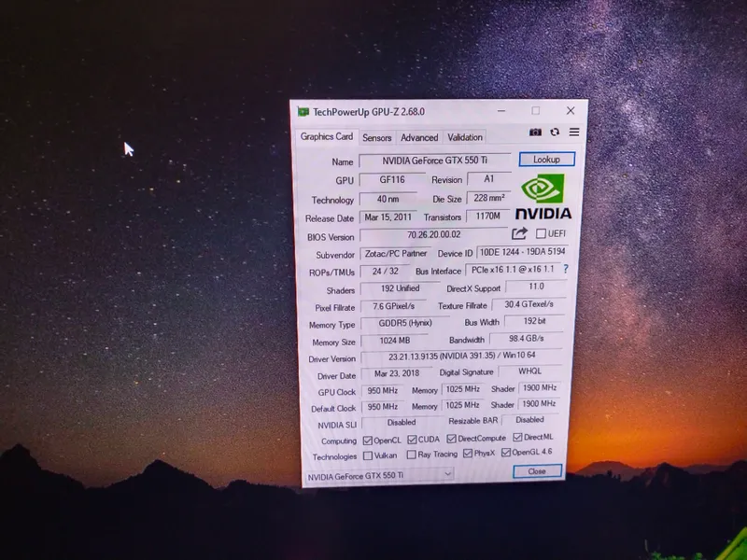Click the Technology field 40 nm
747x560 pixels.
point(388,199)
